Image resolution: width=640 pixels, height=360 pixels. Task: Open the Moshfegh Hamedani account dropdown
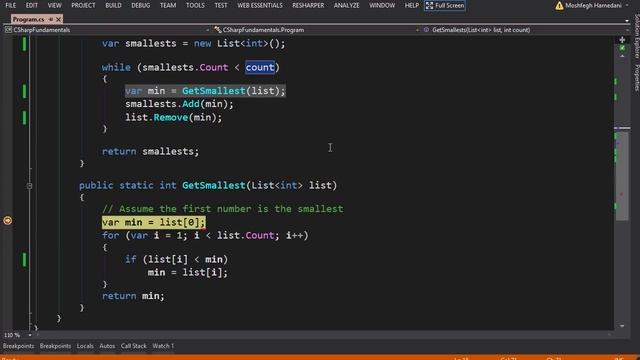[596, 5]
